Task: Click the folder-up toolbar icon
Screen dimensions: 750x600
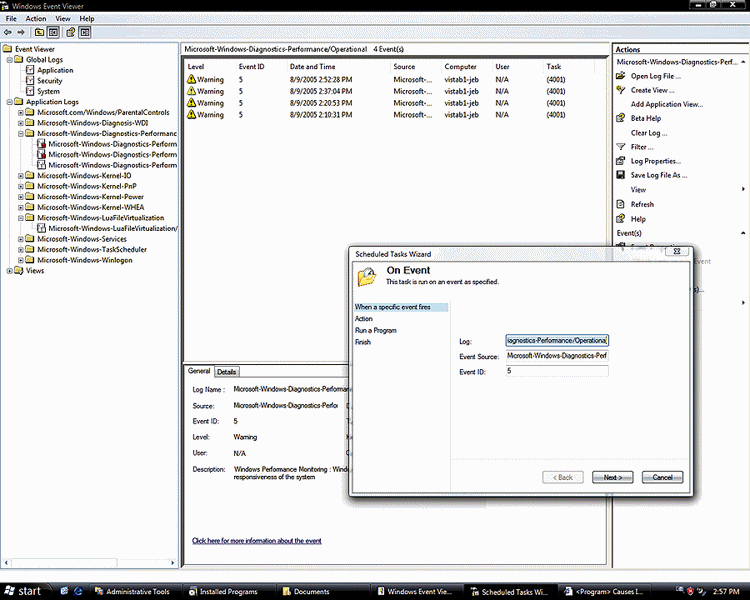Action: [39, 33]
